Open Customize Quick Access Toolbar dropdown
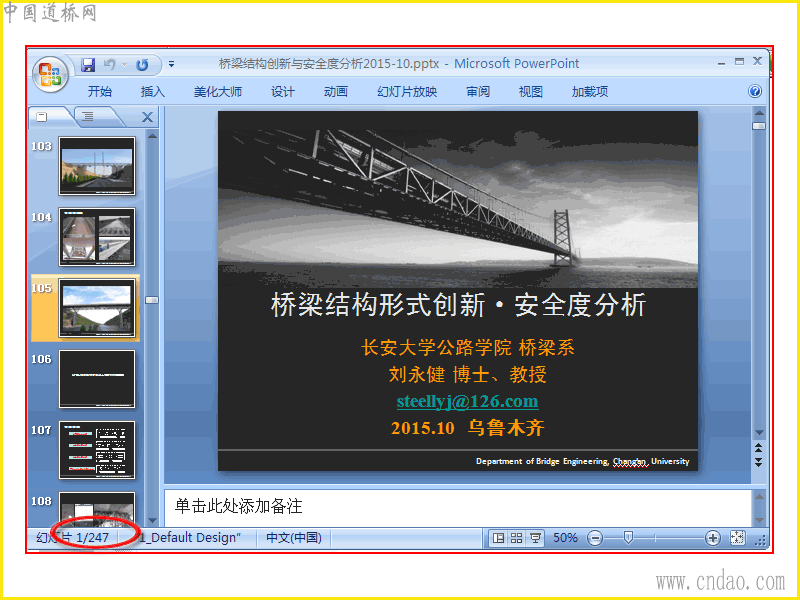 (x=171, y=64)
